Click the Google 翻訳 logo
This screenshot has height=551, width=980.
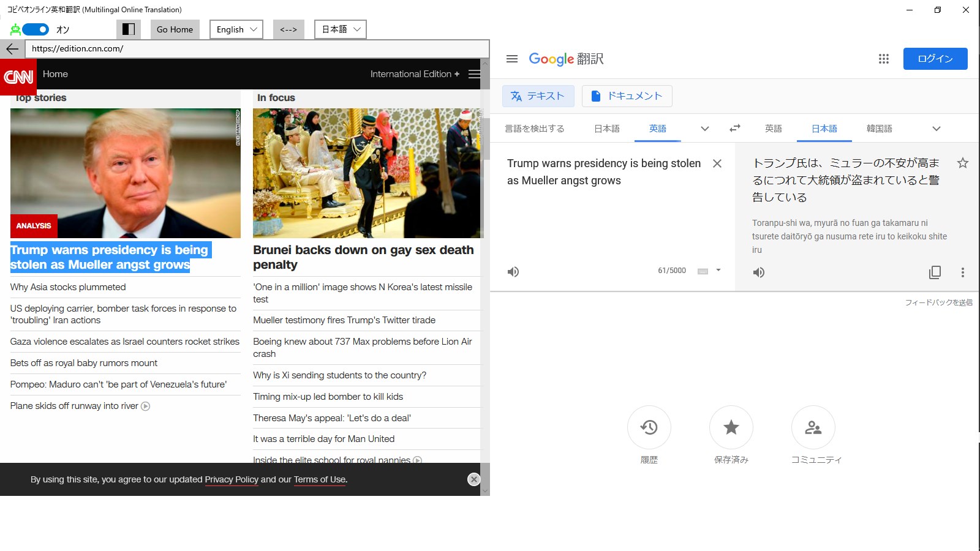click(x=567, y=59)
